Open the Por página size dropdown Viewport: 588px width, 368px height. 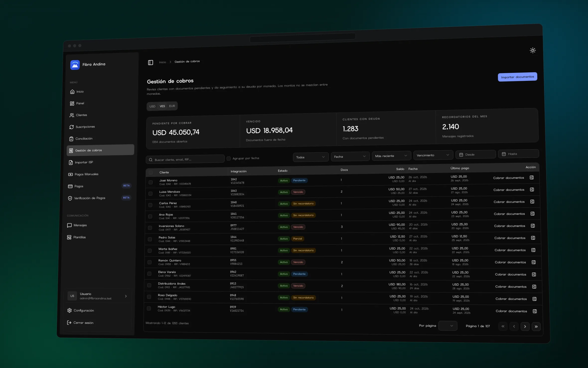(x=448, y=326)
